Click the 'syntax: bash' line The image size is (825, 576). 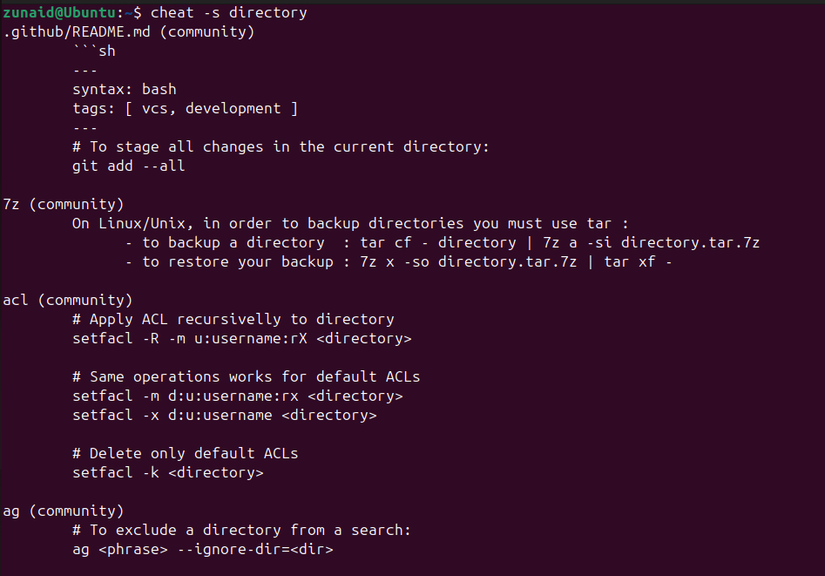click(124, 89)
